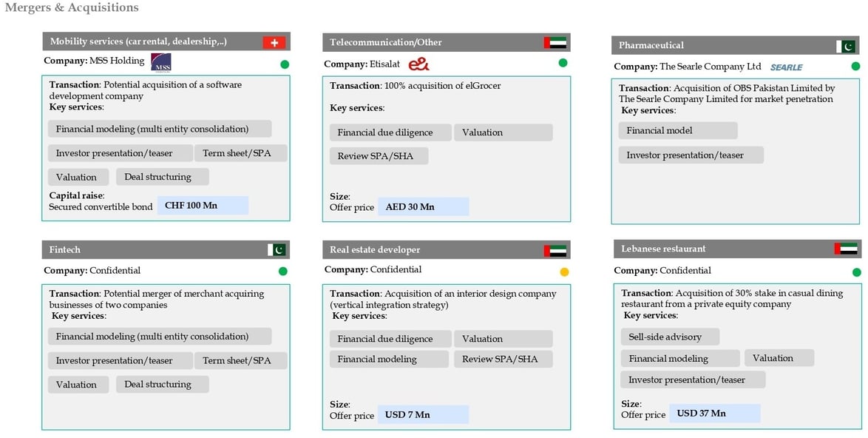Viewport: 868px width, 438px height.
Task: Click 'Company: Confidential' on the Fintech card
Action: 92,271
